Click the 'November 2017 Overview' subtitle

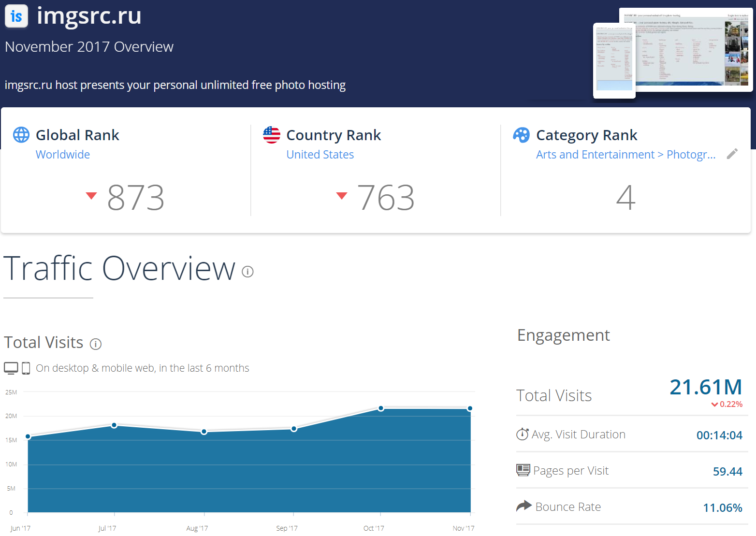(x=89, y=47)
